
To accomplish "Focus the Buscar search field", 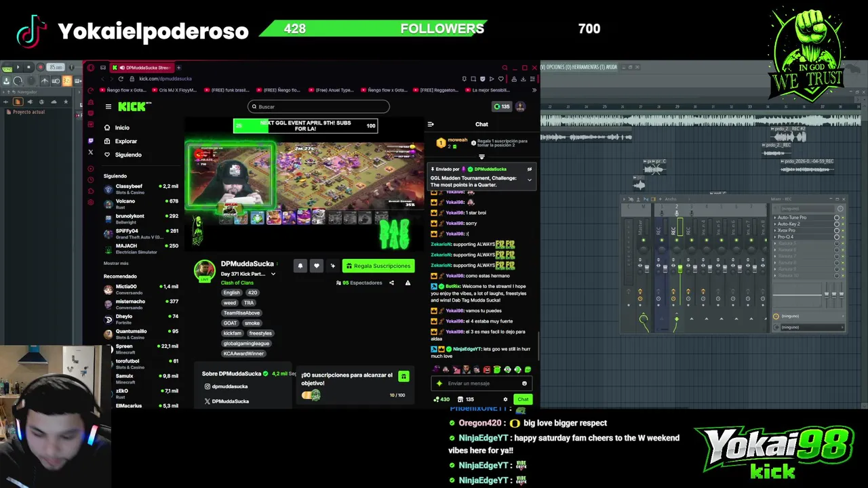I will [319, 106].
